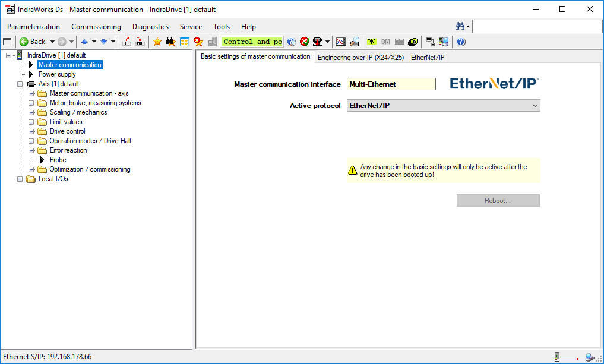This screenshot has height=364, width=604.
Task: Click the drive magnifier search icon
Action: pos(355,42)
